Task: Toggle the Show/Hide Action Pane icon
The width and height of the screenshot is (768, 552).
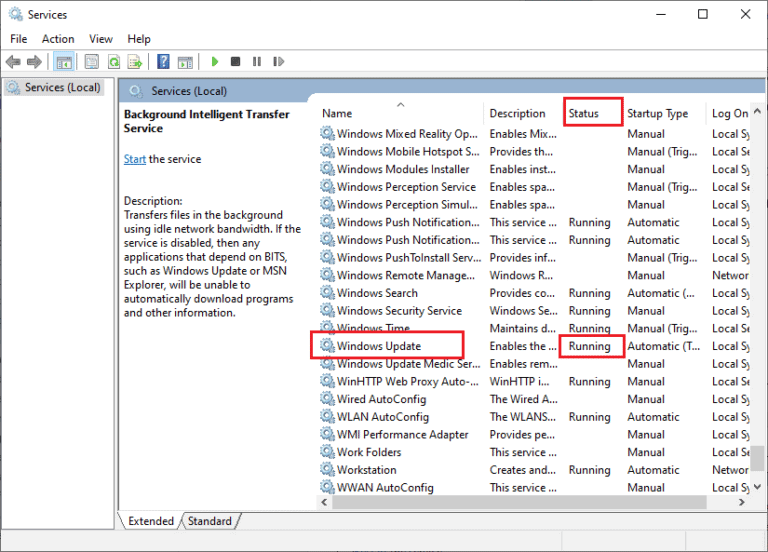Action: coord(185,62)
